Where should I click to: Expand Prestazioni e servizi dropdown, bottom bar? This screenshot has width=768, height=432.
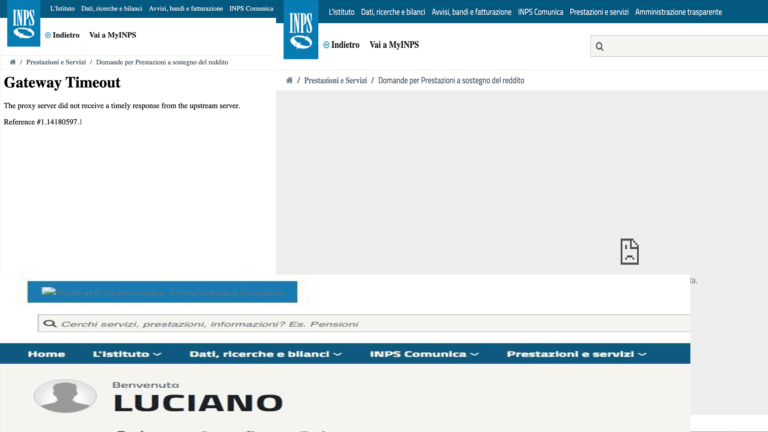click(576, 354)
